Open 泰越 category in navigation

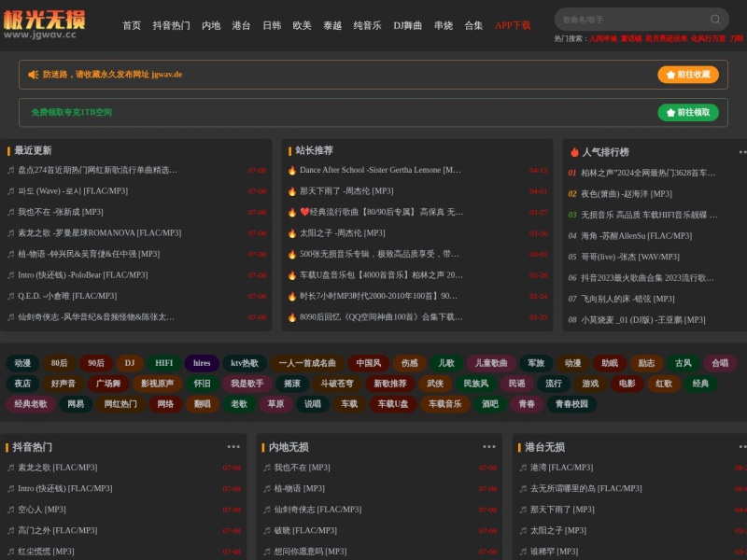click(x=332, y=25)
